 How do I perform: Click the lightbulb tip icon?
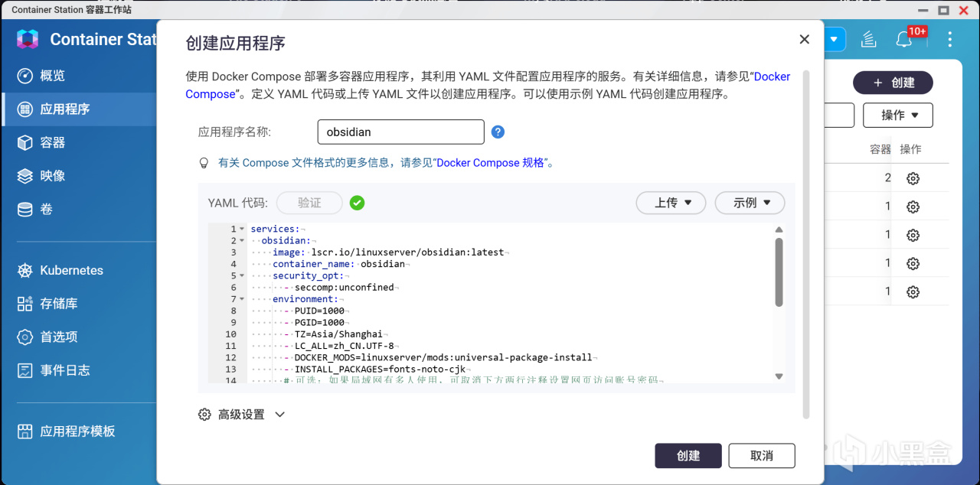point(204,163)
